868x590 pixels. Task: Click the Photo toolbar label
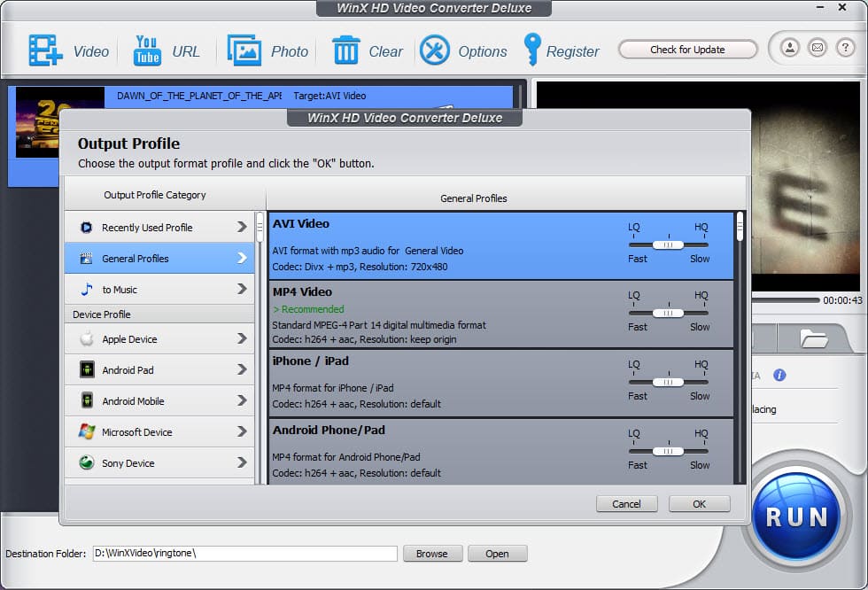pos(290,51)
